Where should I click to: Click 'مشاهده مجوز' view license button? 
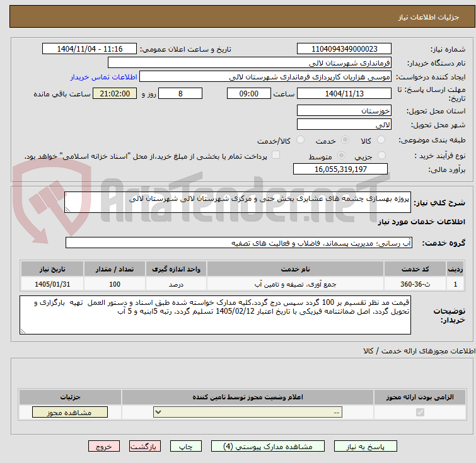(x=70, y=413)
